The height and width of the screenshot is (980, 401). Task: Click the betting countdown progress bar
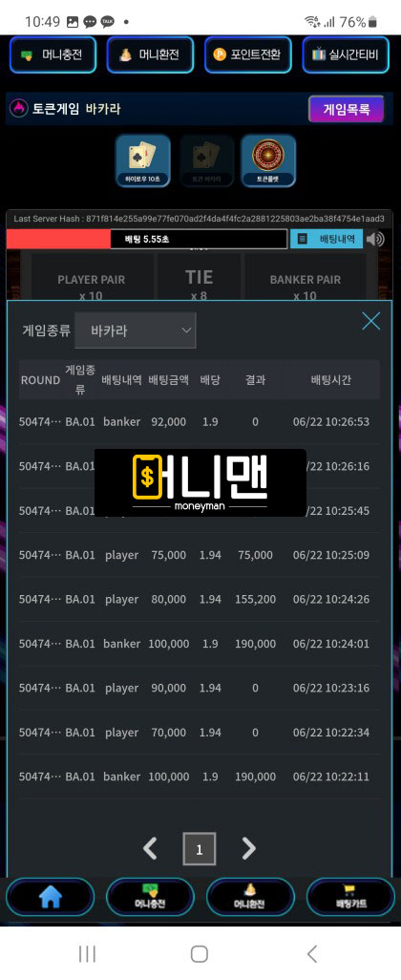pyautogui.click(x=147, y=239)
